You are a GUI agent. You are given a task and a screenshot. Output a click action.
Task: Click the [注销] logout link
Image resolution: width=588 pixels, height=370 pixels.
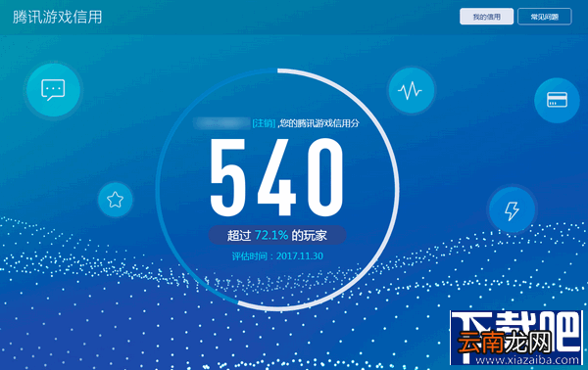pos(264,123)
